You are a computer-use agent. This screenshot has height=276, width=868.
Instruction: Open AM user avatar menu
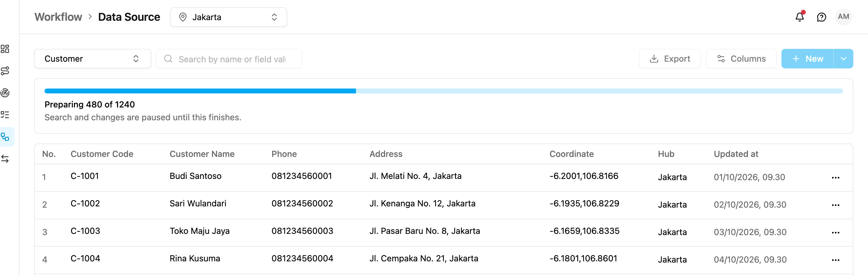coord(843,17)
